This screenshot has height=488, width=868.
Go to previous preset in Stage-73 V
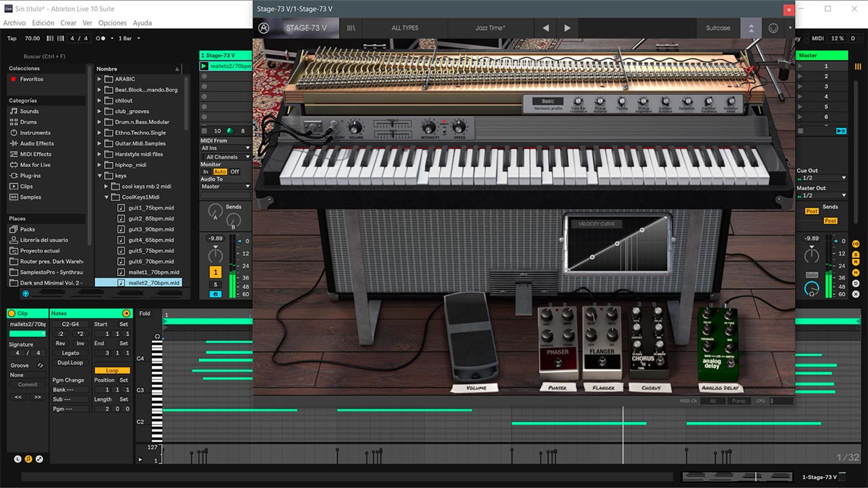(545, 28)
